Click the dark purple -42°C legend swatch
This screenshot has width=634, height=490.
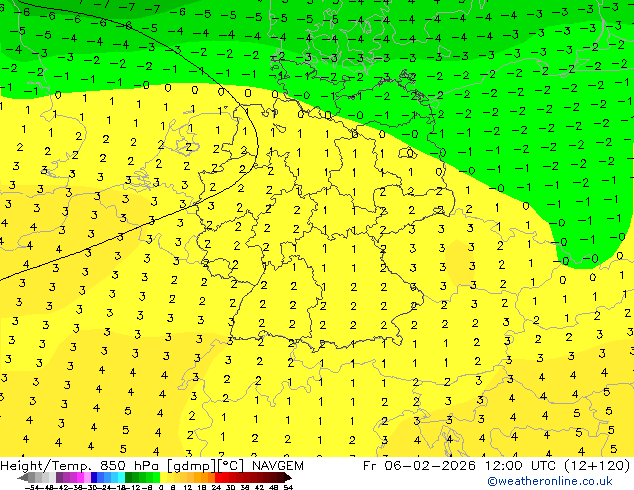(x=59, y=477)
